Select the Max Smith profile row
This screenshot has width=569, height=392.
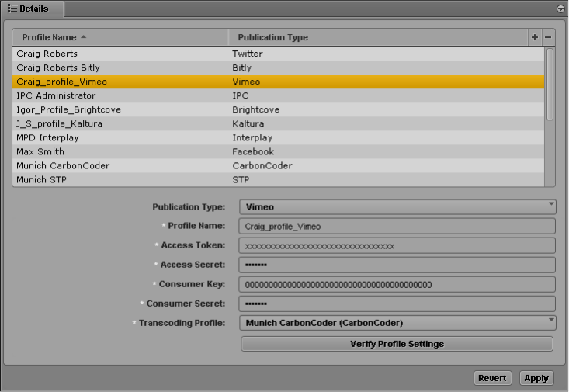279,151
